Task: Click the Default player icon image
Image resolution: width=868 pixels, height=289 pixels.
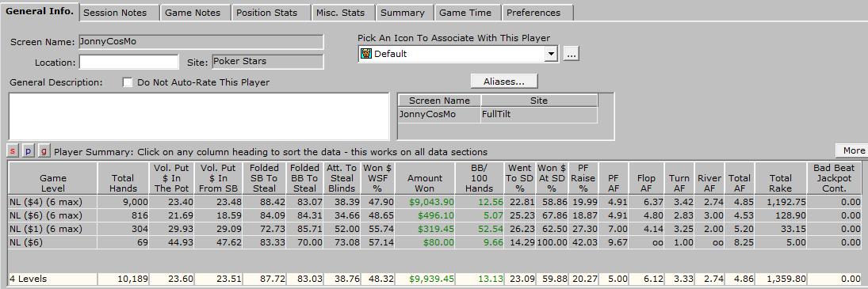Action: [x=366, y=54]
